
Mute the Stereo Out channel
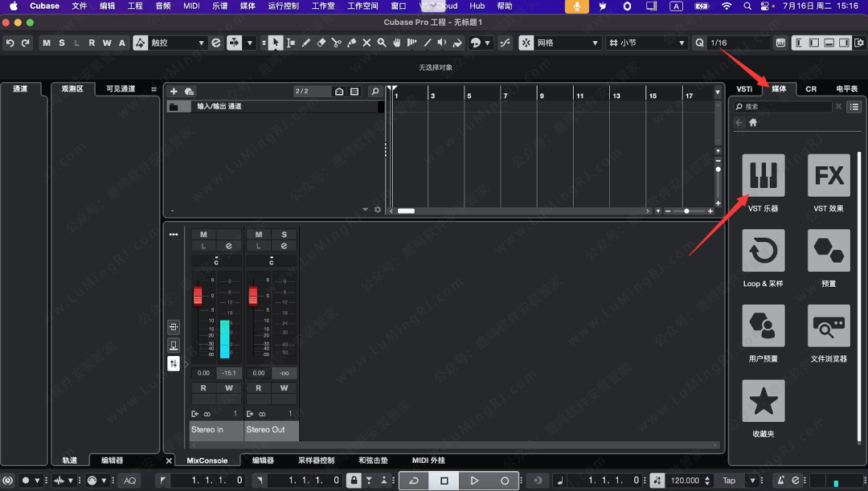(x=258, y=235)
